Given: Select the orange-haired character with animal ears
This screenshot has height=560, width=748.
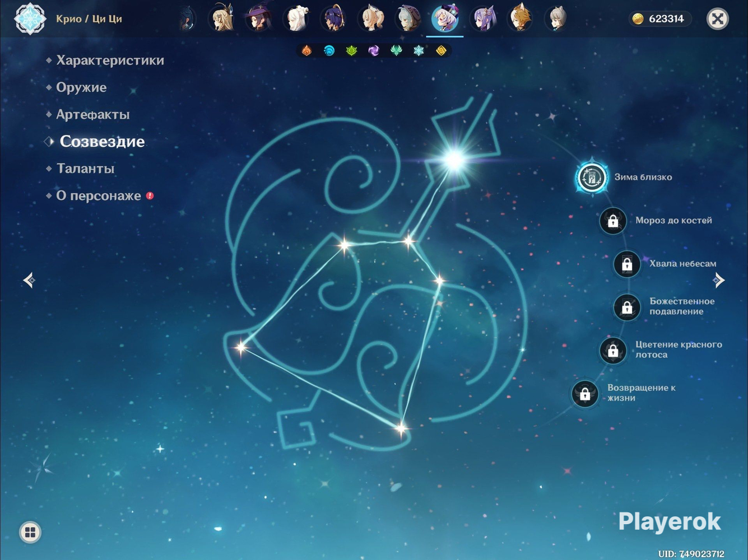Looking at the screenshot, I should point(519,18).
